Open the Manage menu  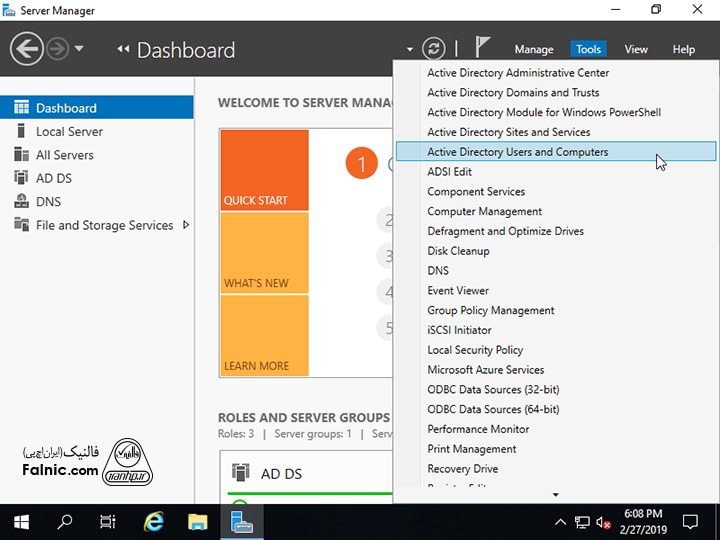[x=533, y=49]
